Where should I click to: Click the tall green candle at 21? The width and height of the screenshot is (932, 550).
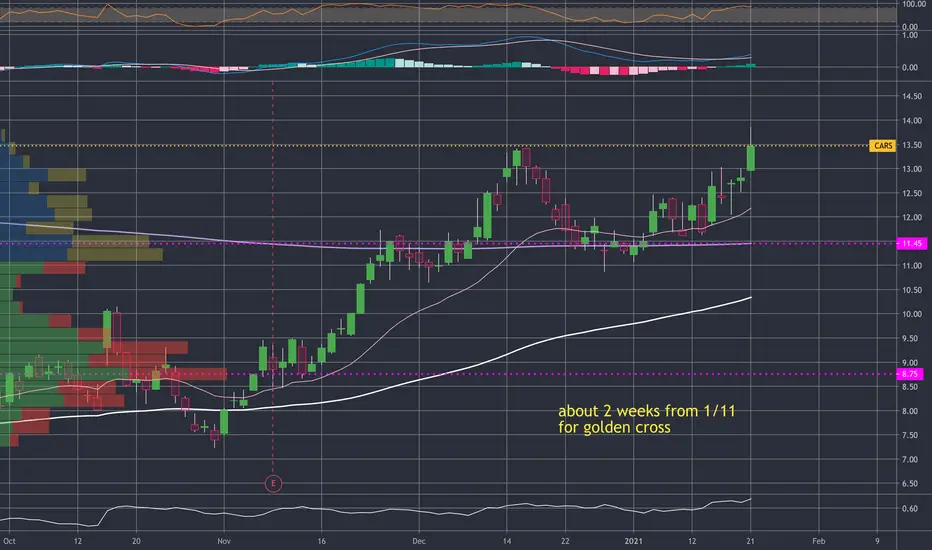pos(751,158)
